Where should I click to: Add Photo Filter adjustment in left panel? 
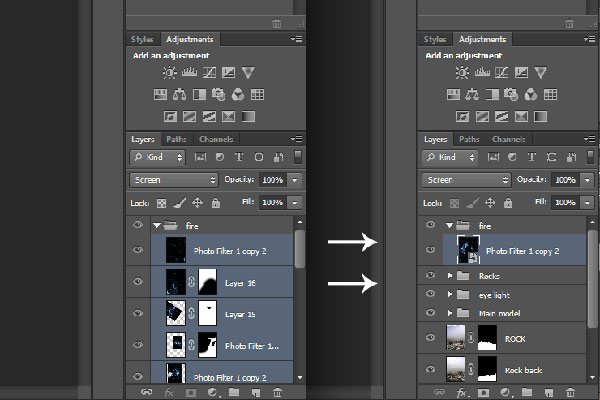point(218,95)
